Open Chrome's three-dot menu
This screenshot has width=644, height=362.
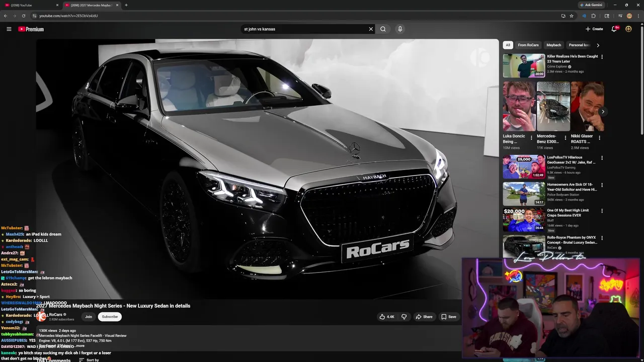click(638, 16)
